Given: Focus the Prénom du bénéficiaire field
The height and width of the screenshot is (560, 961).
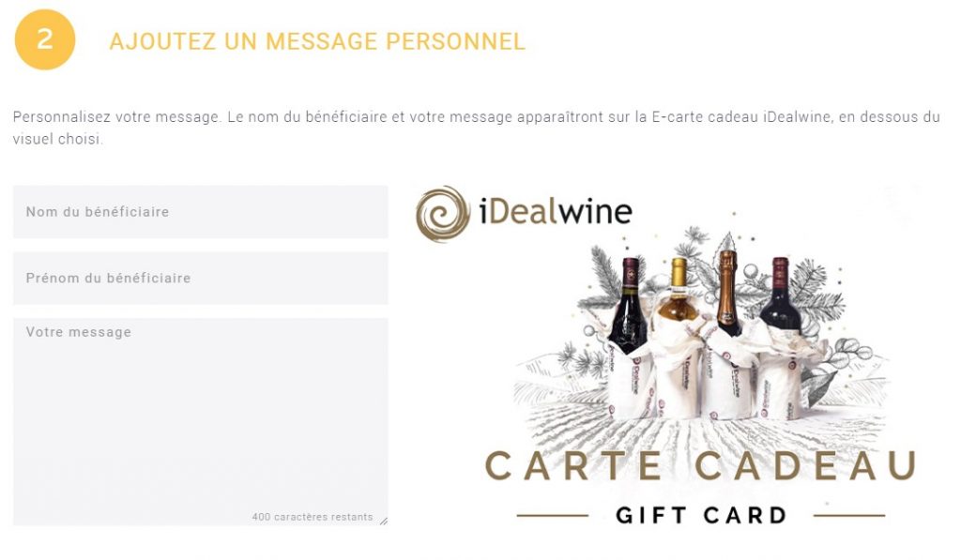Looking at the screenshot, I should 201,279.
